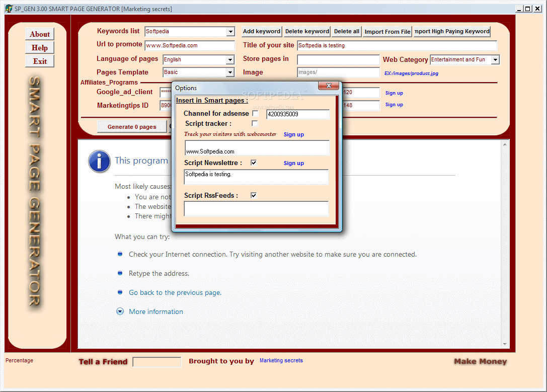Click the Affiliates_Programs section label
The image size is (547, 392).
tap(109, 83)
